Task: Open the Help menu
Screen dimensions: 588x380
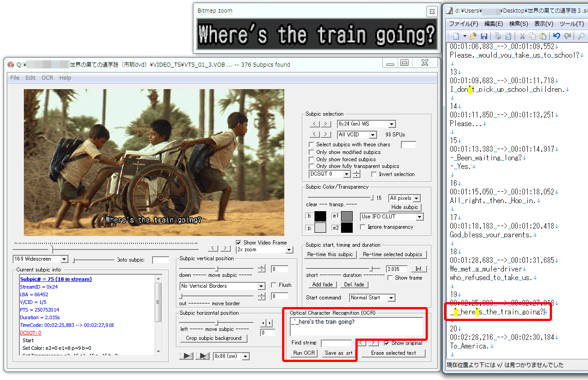Action: (65, 78)
